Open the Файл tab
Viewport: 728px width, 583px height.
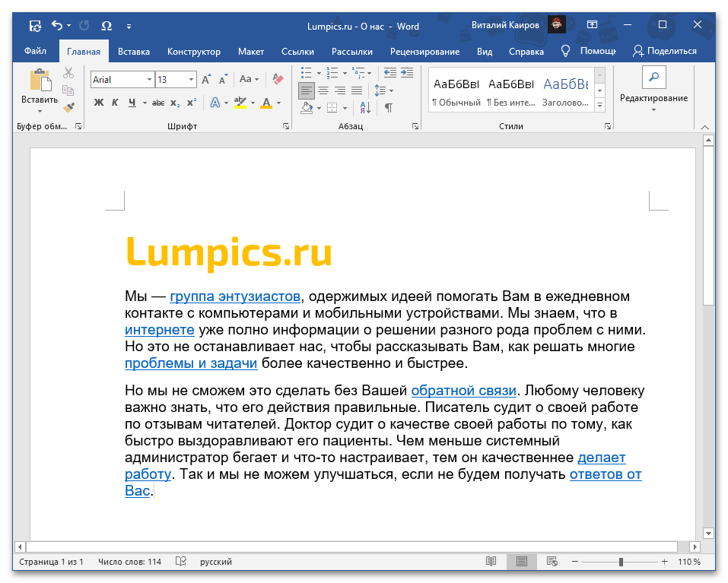pyautogui.click(x=35, y=51)
